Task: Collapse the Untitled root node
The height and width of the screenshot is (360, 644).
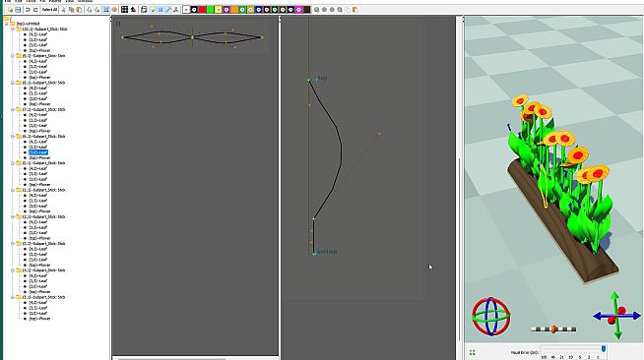Action: tap(6, 24)
